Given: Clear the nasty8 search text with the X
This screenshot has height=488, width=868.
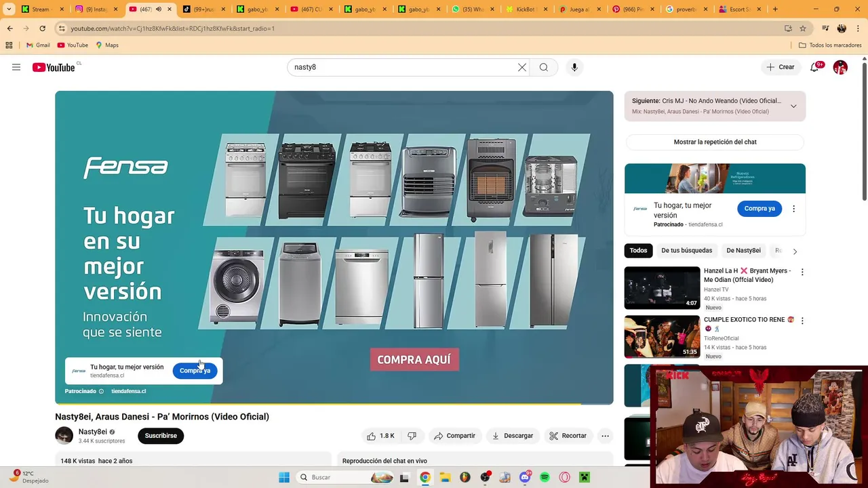Looking at the screenshot, I should 522,67.
